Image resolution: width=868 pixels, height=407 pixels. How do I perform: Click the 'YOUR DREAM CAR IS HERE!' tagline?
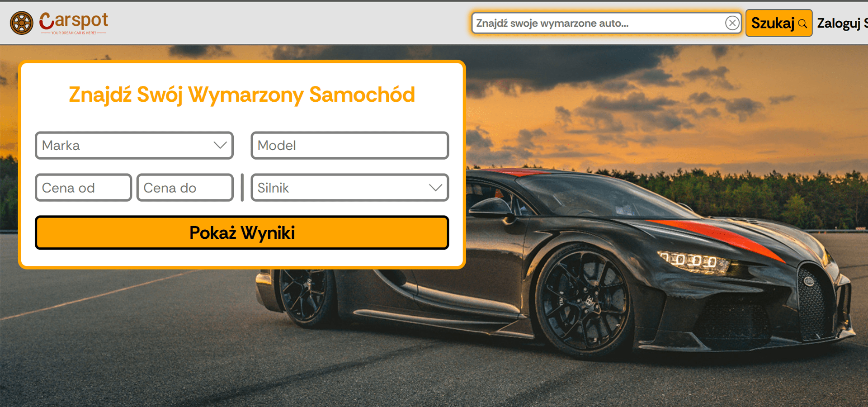click(74, 33)
